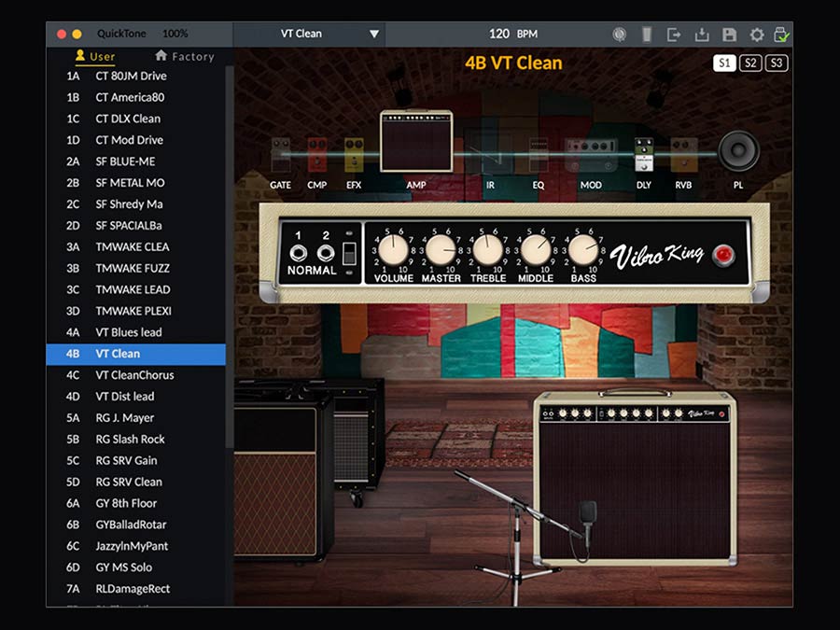Toggle the amp's red power light
This screenshot has height=630, width=840.
[x=722, y=255]
